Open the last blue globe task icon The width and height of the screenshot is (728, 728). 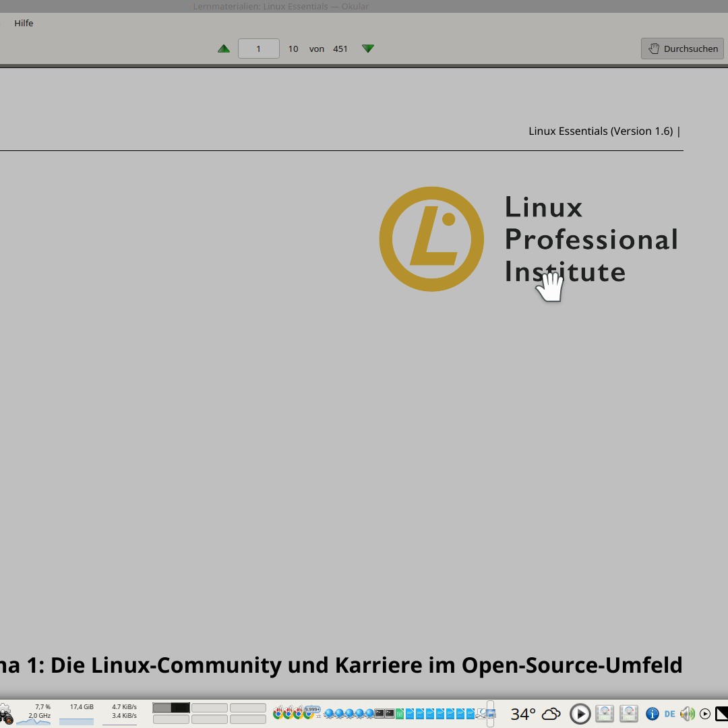point(369,714)
